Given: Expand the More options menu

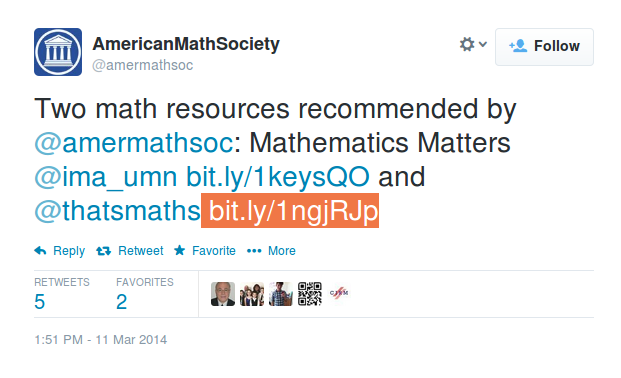Looking at the screenshot, I should [271, 251].
